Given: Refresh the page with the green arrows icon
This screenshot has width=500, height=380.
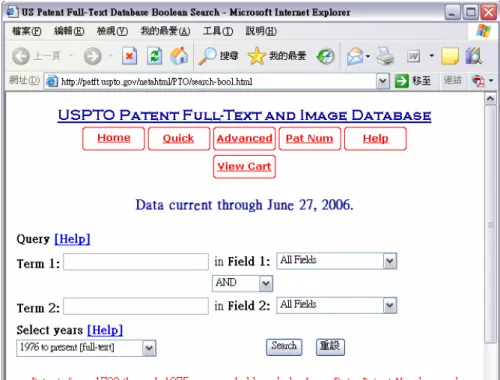Looking at the screenshot, I should click(154, 56).
